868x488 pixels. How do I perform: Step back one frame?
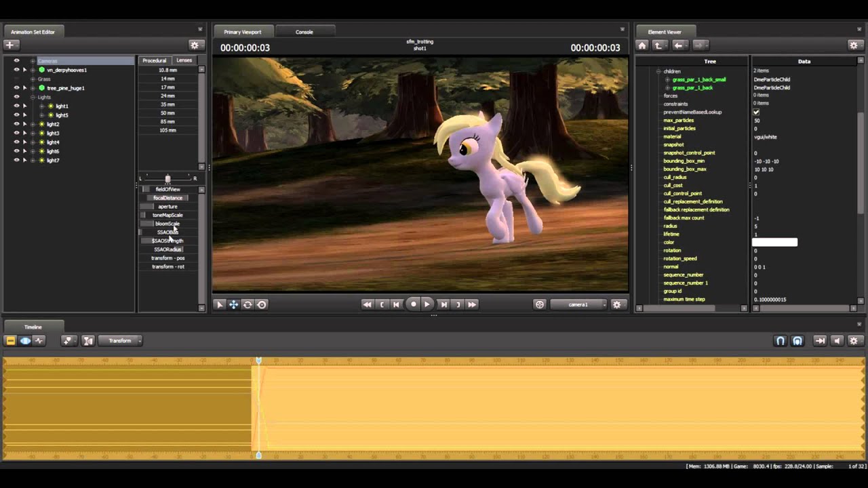pos(397,304)
